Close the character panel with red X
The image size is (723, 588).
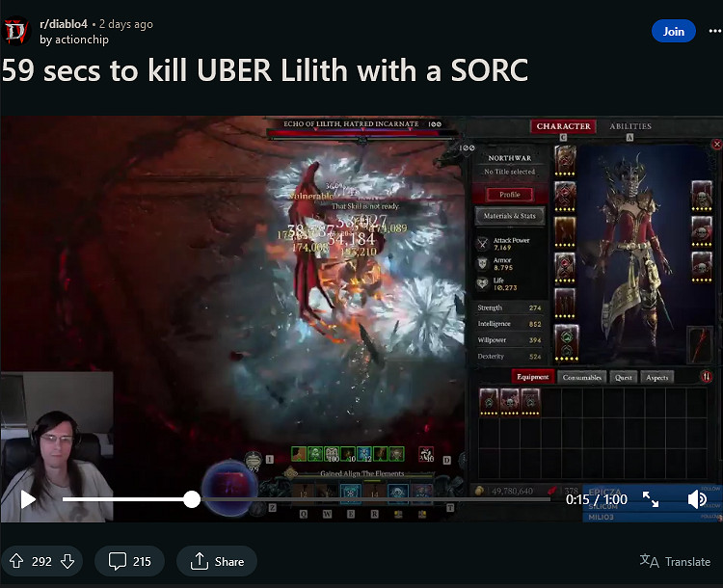coord(716,145)
